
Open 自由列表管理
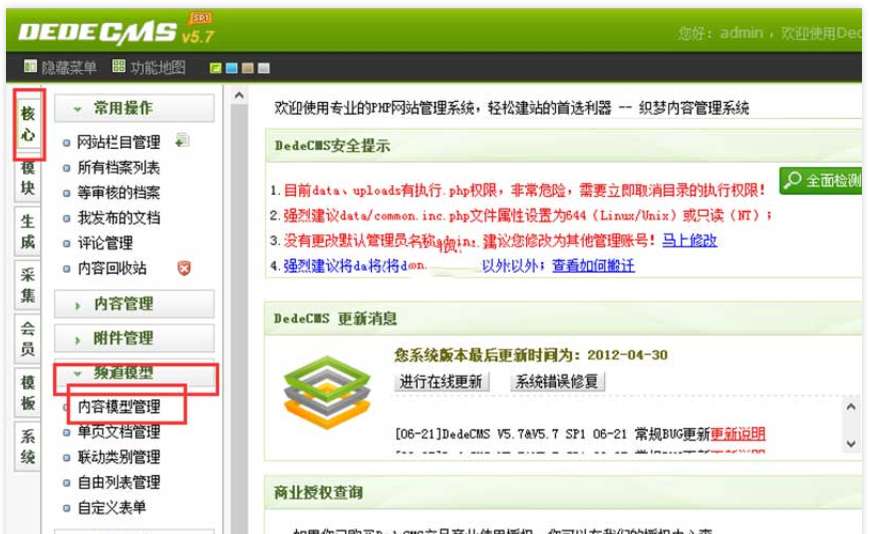(x=119, y=482)
